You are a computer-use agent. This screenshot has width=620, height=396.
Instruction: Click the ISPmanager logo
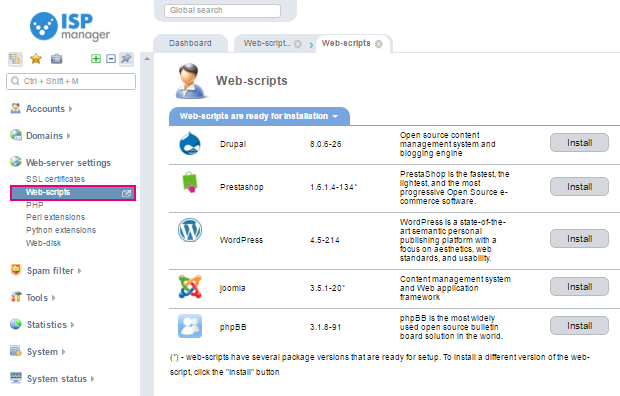(x=70, y=27)
